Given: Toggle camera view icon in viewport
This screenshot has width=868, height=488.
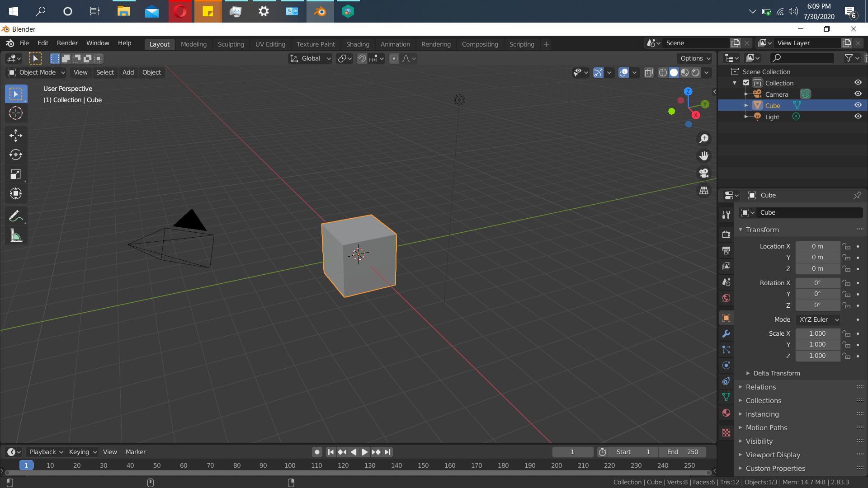Looking at the screenshot, I should point(704,173).
